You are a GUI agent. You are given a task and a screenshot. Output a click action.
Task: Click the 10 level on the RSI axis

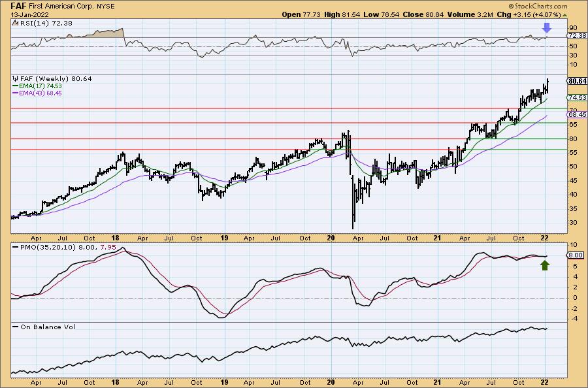(x=573, y=65)
